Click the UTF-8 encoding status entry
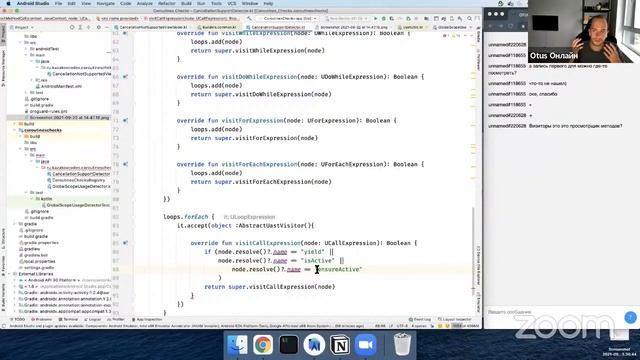This screenshot has height=360, width=640. [x=402, y=326]
